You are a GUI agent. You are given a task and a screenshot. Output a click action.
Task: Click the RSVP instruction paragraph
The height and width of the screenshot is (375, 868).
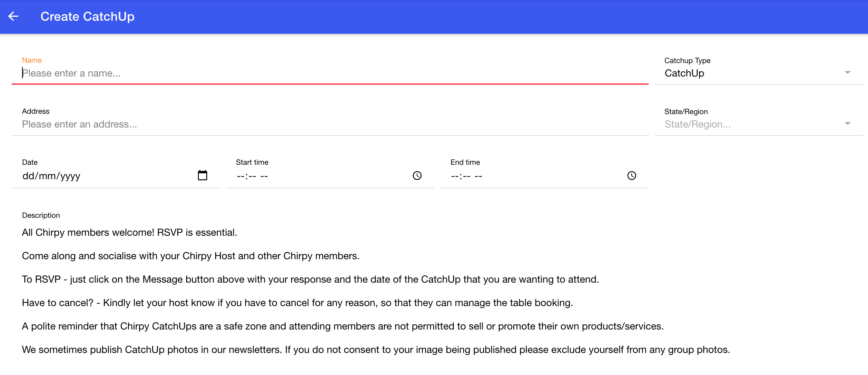click(310, 279)
